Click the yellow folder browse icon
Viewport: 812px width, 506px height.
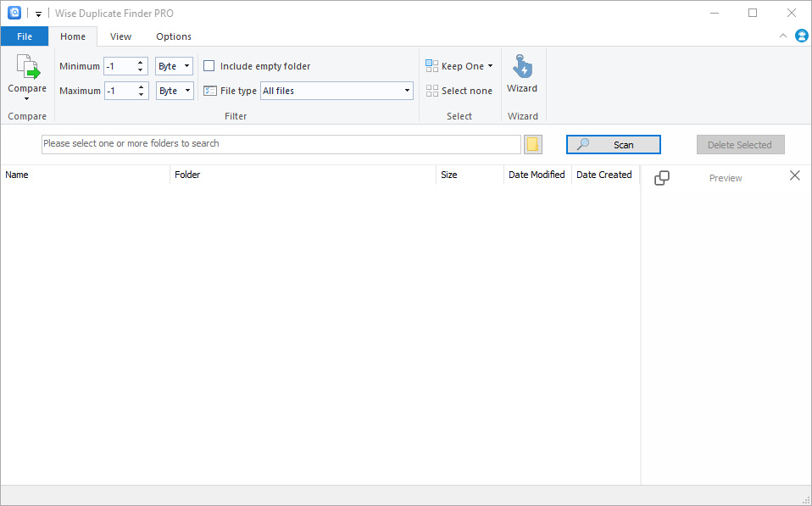pos(533,144)
